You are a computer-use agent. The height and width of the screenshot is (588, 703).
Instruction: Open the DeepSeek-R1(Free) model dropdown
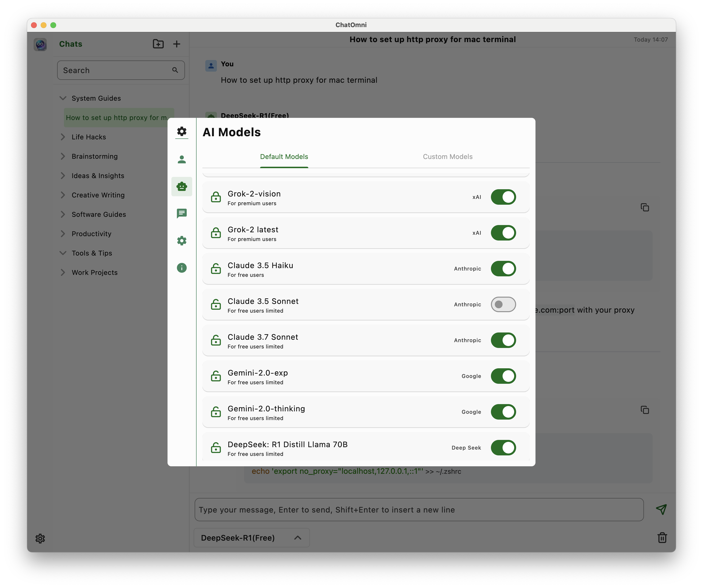(x=252, y=537)
